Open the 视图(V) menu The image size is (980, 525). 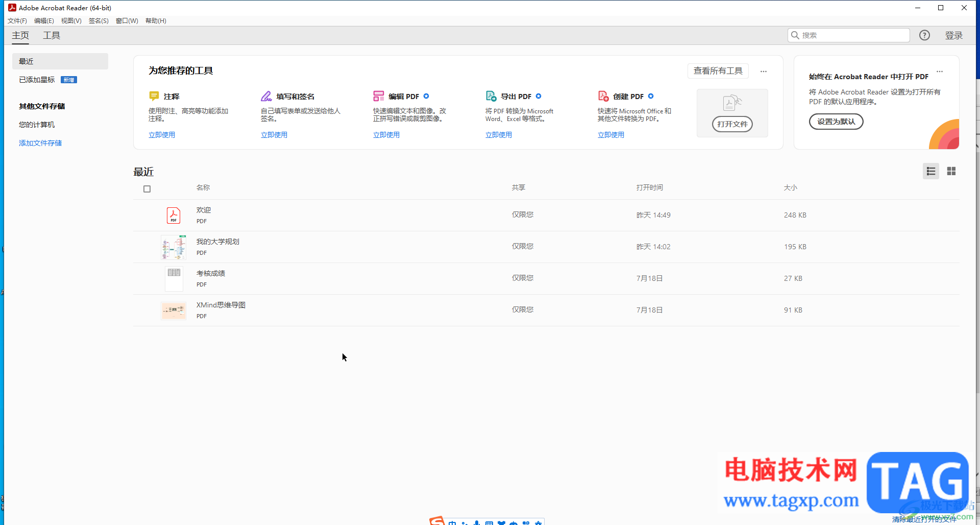pyautogui.click(x=71, y=21)
